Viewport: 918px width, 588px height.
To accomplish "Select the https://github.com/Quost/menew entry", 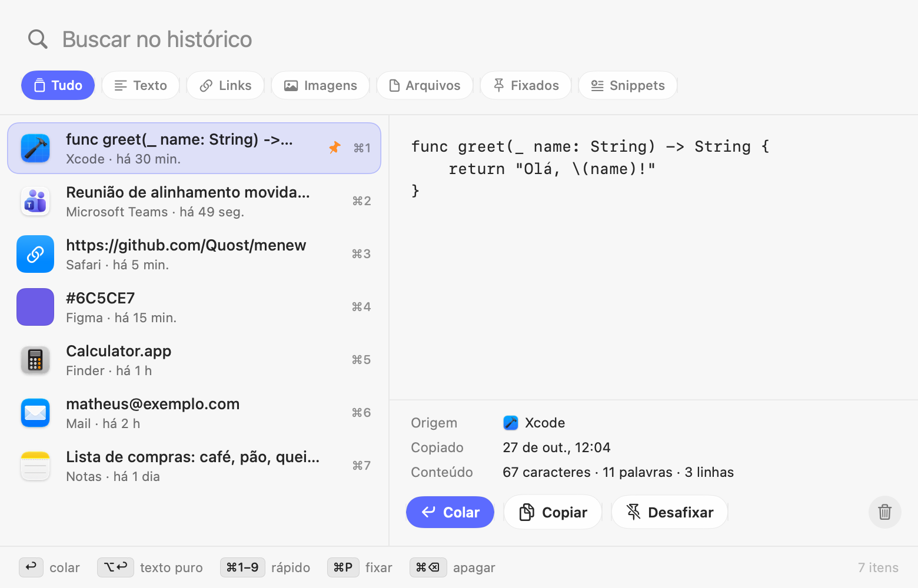I will tap(194, 254).
